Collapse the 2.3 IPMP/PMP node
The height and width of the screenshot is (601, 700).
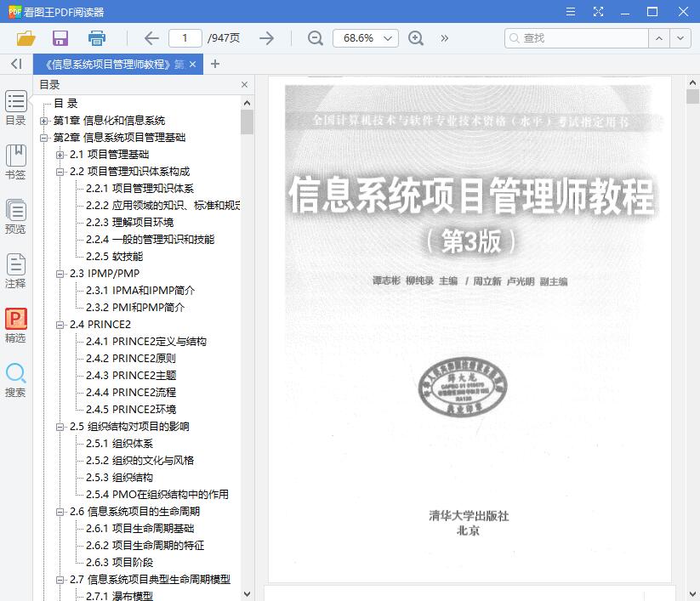tap(60, 274)
